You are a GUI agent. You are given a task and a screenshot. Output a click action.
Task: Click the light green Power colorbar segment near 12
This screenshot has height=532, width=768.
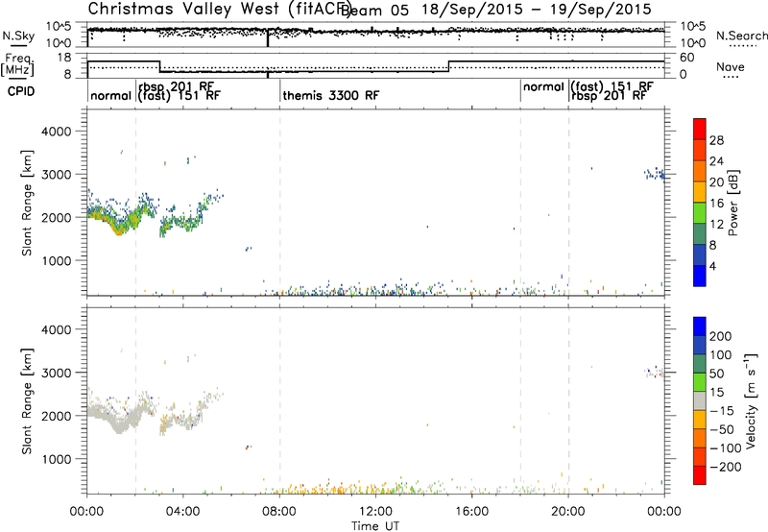(x=700, y=212)
